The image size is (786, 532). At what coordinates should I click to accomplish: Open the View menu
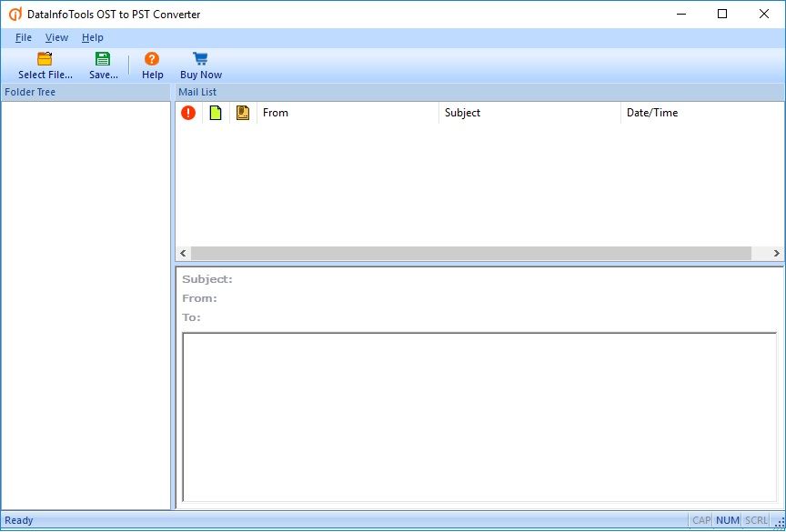(56, 37)
